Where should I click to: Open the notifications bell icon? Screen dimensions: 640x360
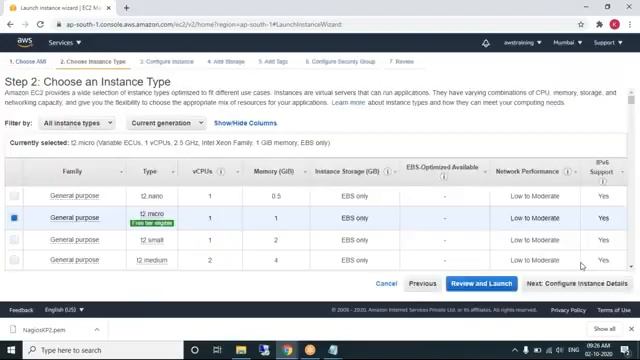tap(486, 43)
